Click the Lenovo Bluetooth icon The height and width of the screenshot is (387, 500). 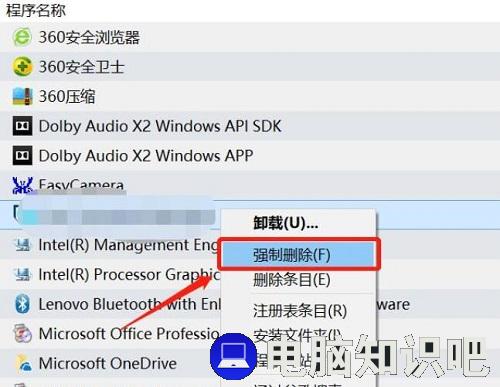click(x=22, y=304)
